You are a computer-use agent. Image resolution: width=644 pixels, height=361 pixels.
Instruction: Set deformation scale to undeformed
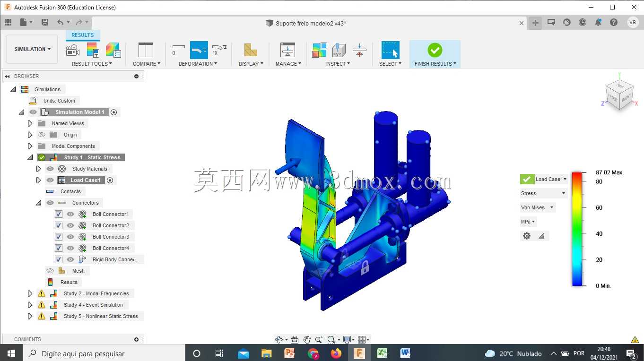[178, 50]
